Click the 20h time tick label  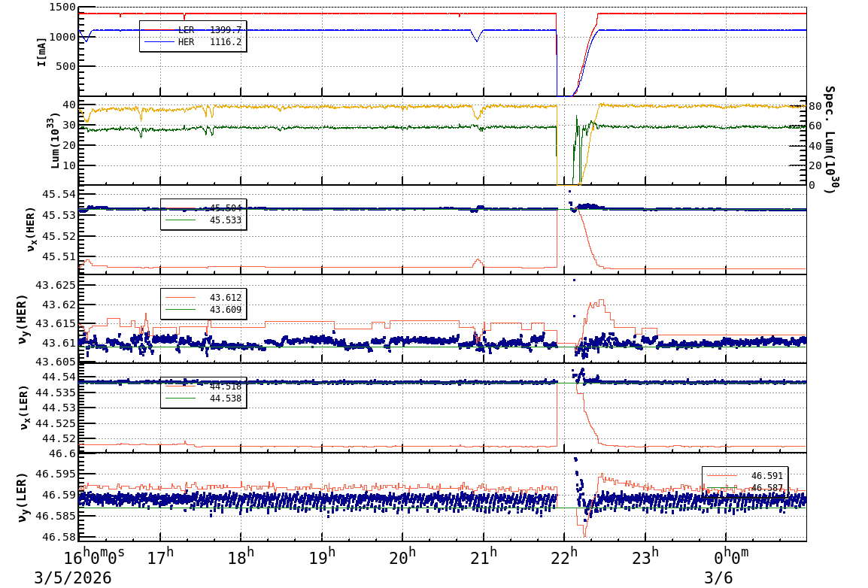[403, 557]
